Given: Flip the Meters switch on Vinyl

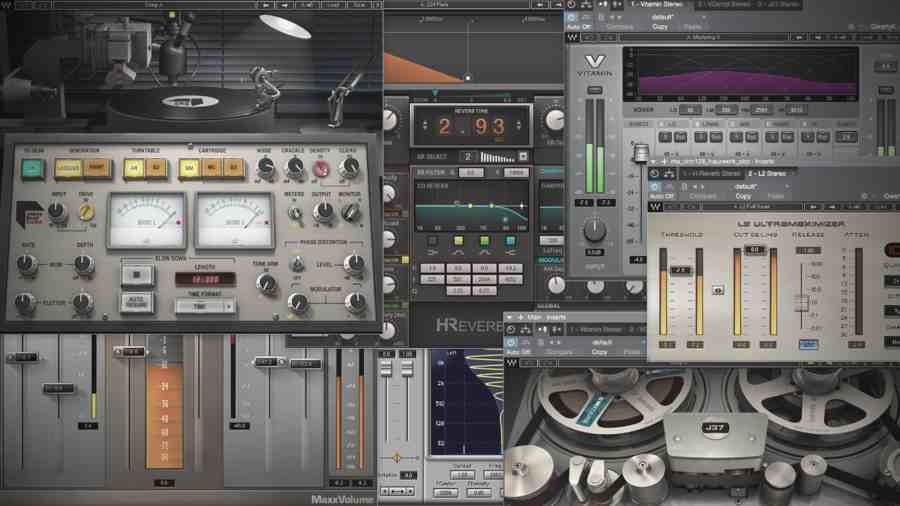Looking at the screenshot, I should point(295,213).
